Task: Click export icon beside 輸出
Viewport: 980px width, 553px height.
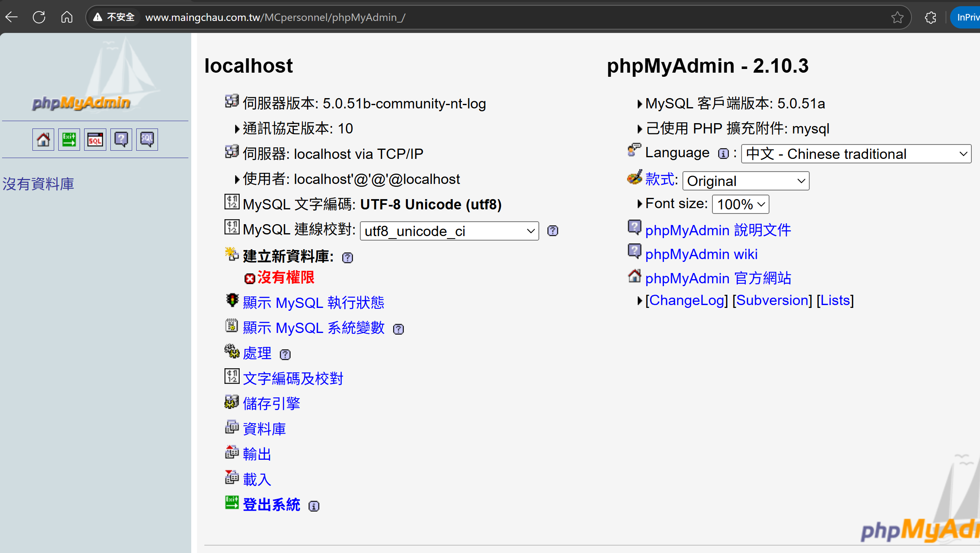Action: pyautogui.click(x=232, y=452)
